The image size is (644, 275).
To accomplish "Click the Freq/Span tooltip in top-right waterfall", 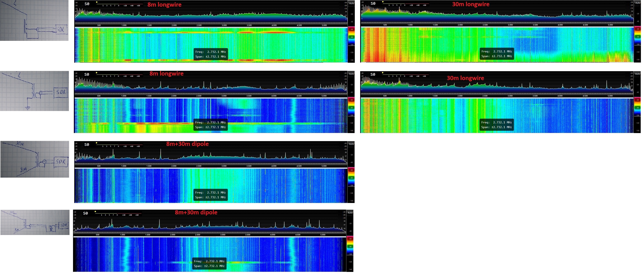I will point(497,54).
